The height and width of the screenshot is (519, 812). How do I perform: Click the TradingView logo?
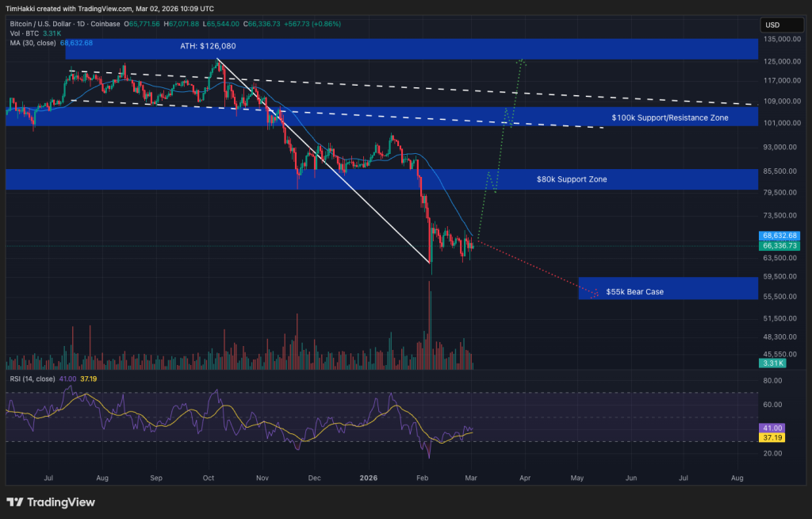click(50, 502)
